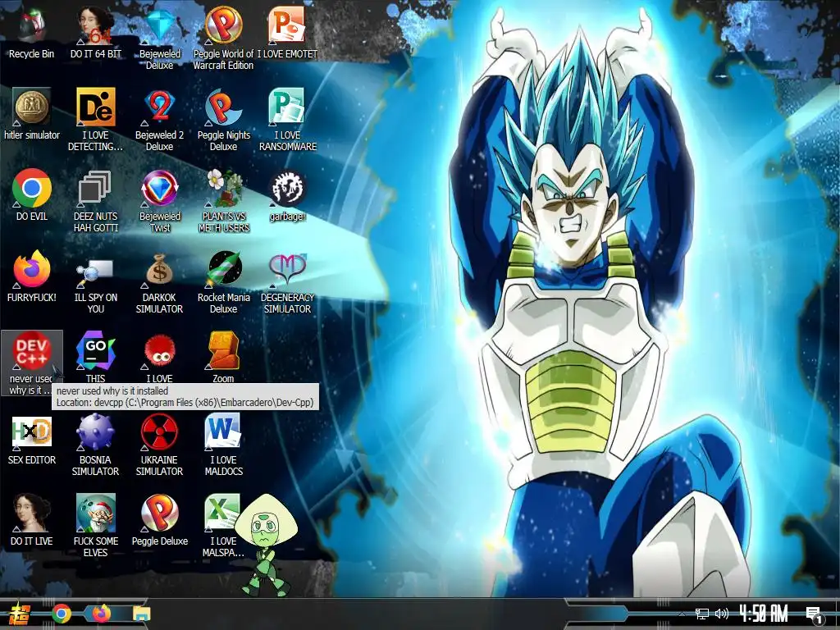840x630 pixels.
Task: Select DEGENERACY SIMULATOR heart icon
Action: click(287, 269)
